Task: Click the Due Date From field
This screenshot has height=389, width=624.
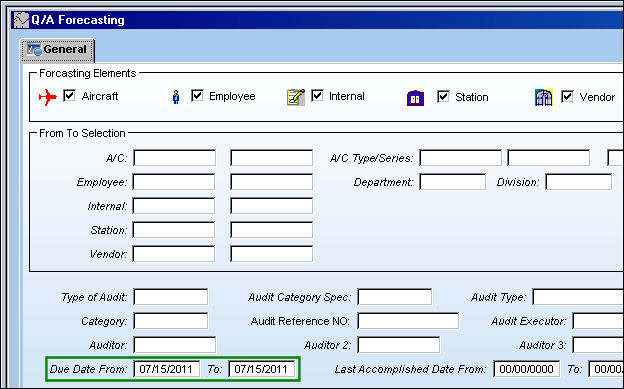Action: pyautogui.click(x=166, y=369)
